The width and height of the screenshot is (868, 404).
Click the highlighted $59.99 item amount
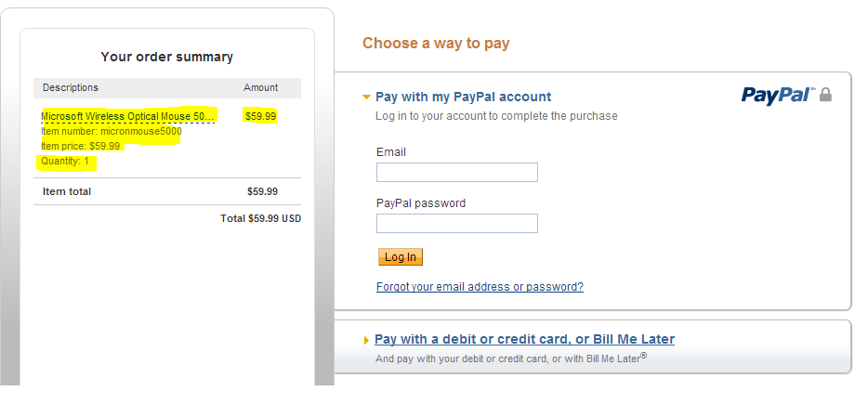tap(260, 116)
